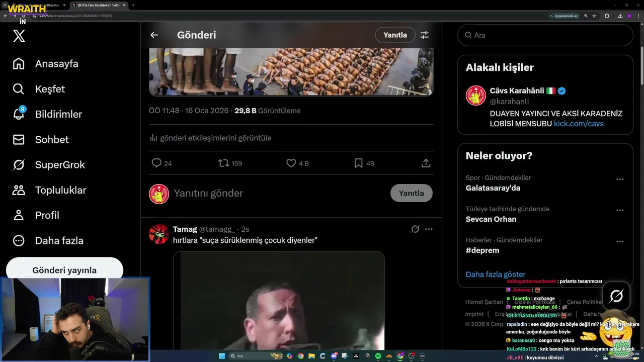
Task: Click Hizmet Şartları footer link
Action: tap(484, 302)
